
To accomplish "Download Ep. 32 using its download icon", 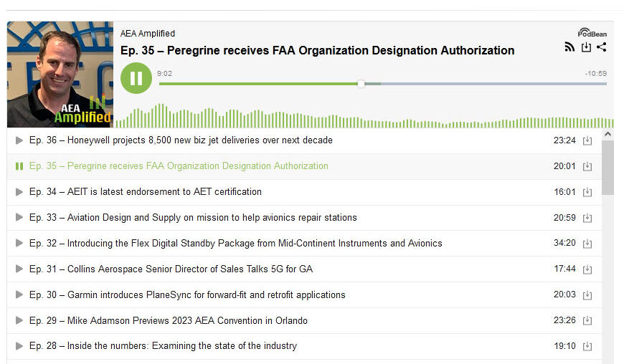I will click(587, 244).
